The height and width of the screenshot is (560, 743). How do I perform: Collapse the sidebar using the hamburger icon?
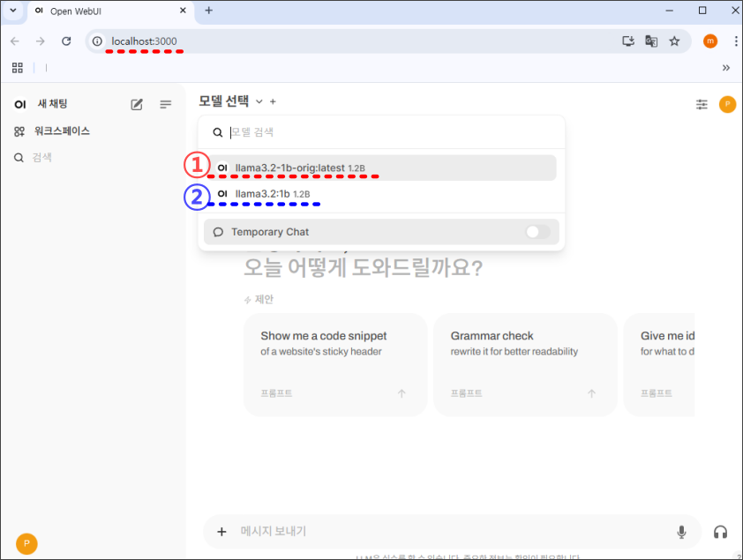click(165, 103)
